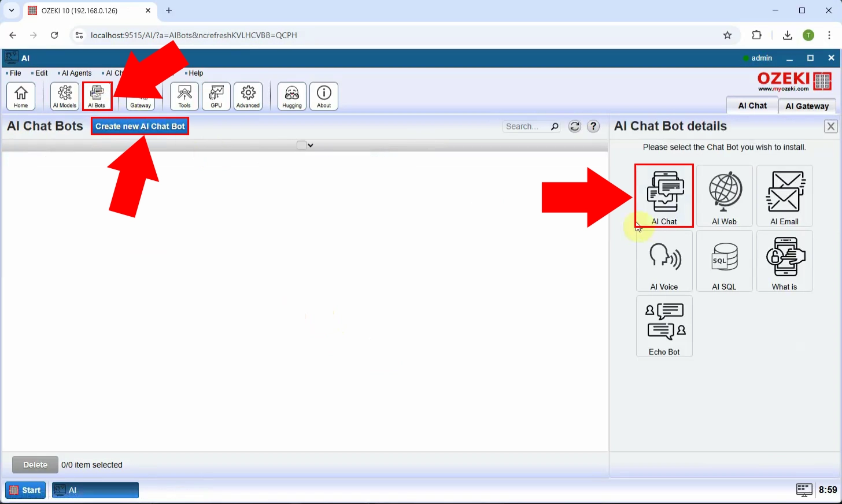
Task: Tick the select-all checkbox in list header
Action: tap(301, 146)
